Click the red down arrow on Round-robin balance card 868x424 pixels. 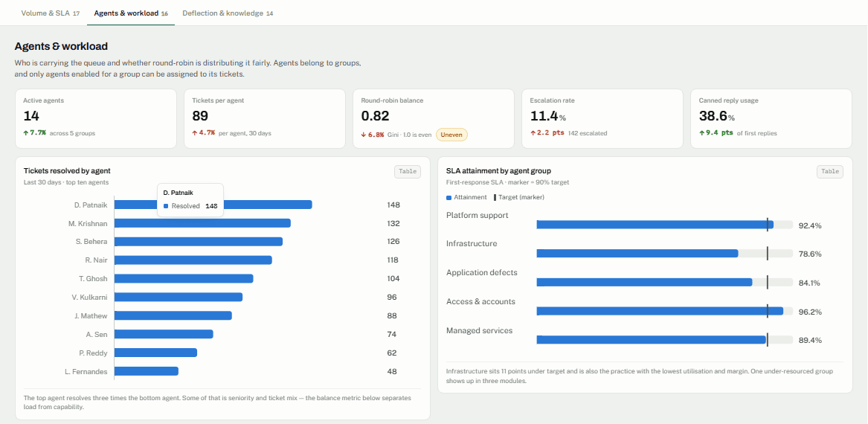[363, 135]
